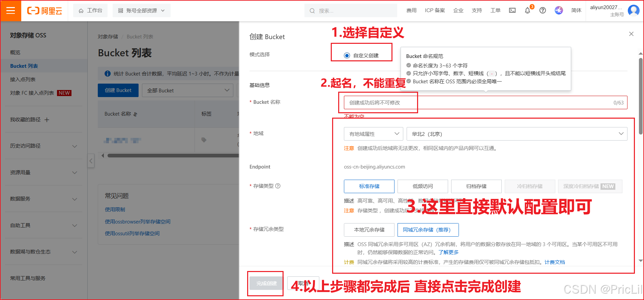Click the Alibaba Cloud logo
This screenshot has height=300, width=644.
pos(45,11)
